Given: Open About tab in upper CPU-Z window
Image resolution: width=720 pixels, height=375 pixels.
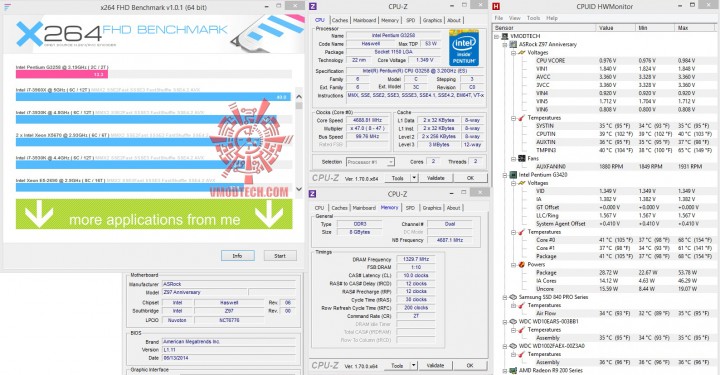Looking at the screenshot, I should (454, 20).
